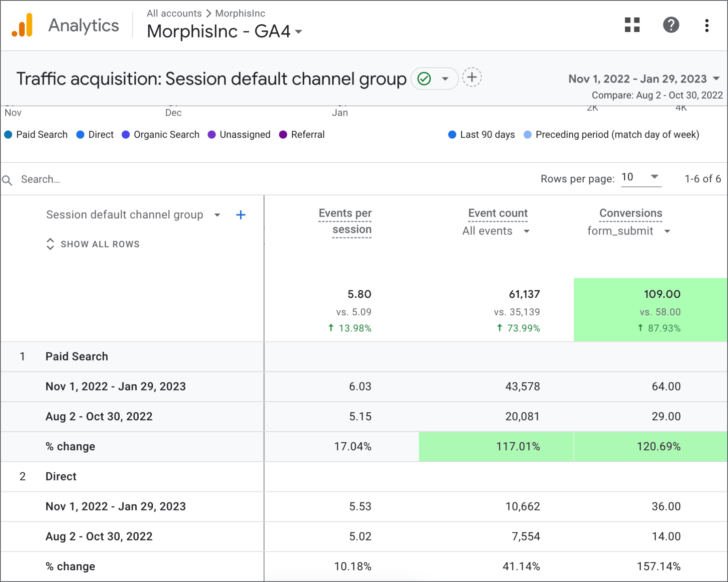
Task: Click Direct event count 10,662
Action: tap(523, 506)
